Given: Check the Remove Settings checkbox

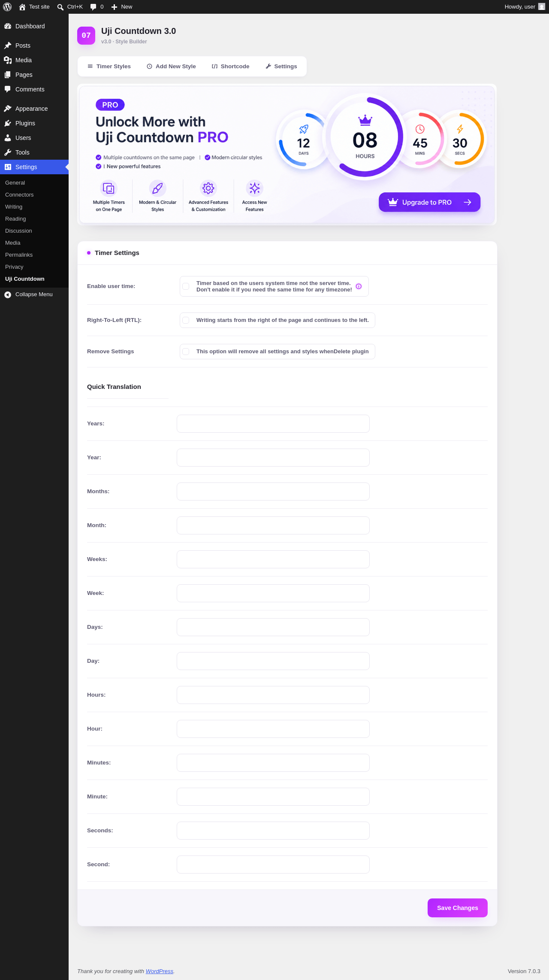Looking at the screenshot, I should (186, 352).
